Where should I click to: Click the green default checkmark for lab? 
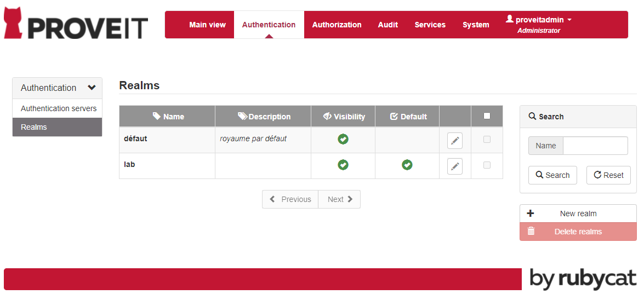pyautogui.click(x=407, y=165)
